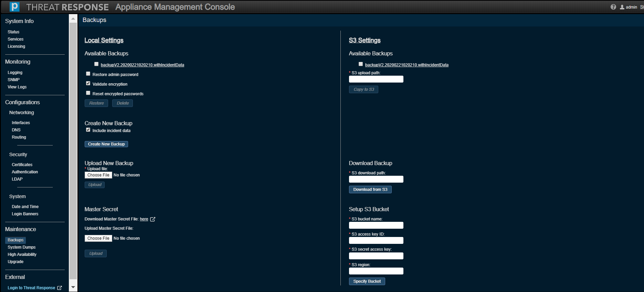Open the help question mark icon
This screenshot has height=292, width=644.
[613, 7]
